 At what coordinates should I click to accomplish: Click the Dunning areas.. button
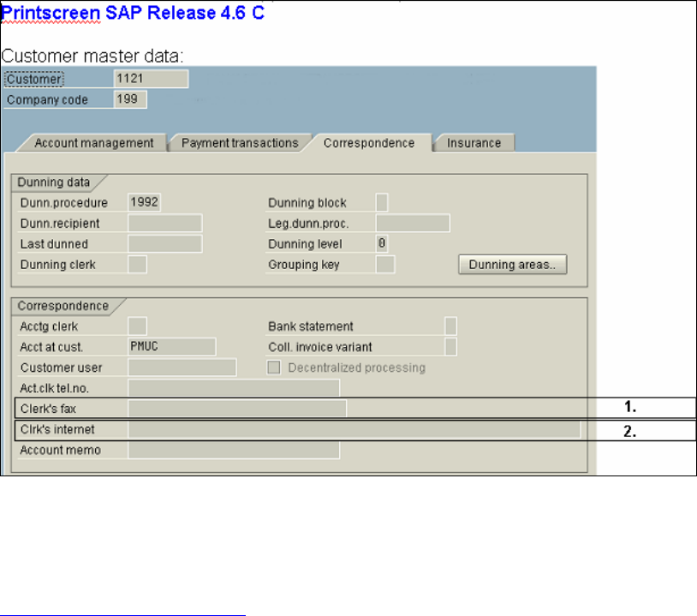pyautogui.click(x=513, y=265)
